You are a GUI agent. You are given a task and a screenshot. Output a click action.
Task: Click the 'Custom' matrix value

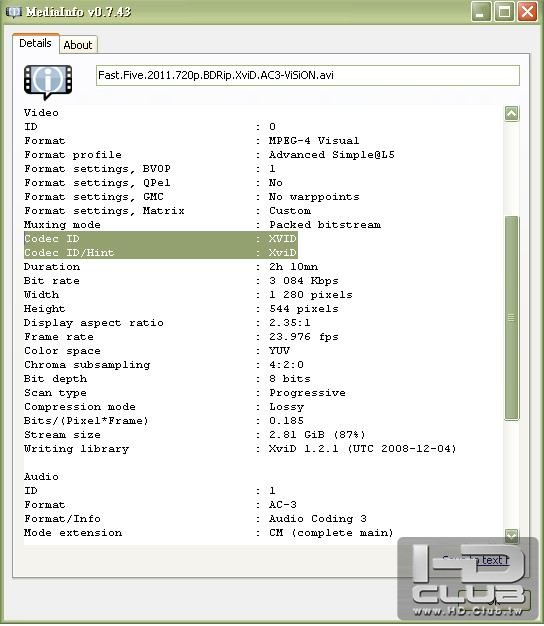click(x=289, y=211)
